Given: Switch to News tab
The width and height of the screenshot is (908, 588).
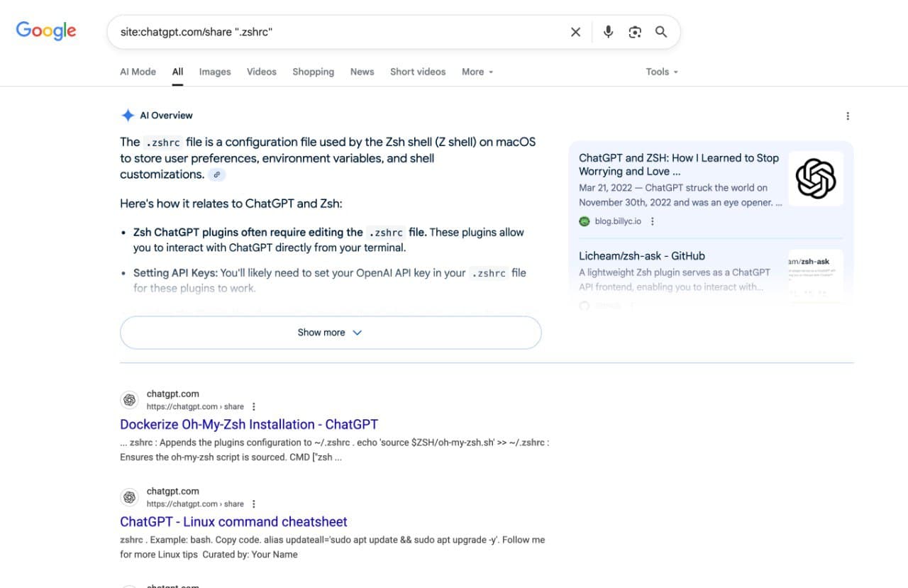Looking at the screenshot, I should tap(362, 72).
